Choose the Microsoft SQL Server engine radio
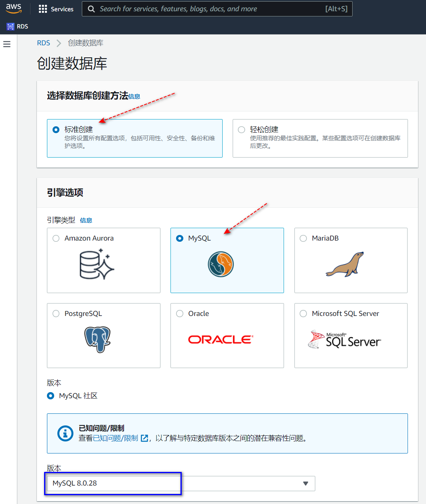This screenshot has height=504, width=426. (304, 314)
